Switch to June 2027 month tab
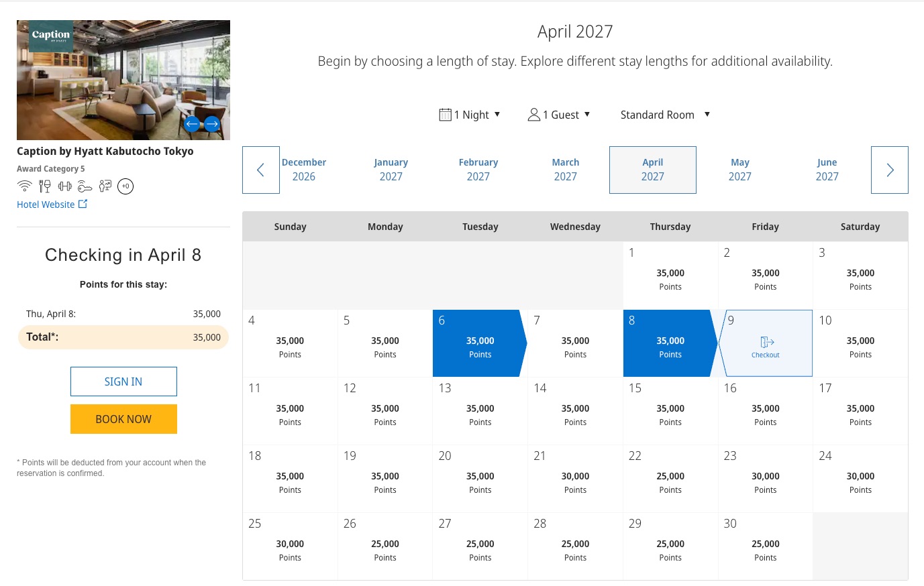This screenshot has width=924, height=586. tap(827, 170)
